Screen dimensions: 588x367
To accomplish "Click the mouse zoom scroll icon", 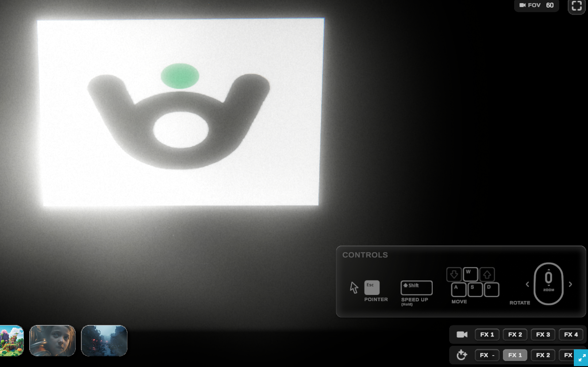I will pos(549,283).
